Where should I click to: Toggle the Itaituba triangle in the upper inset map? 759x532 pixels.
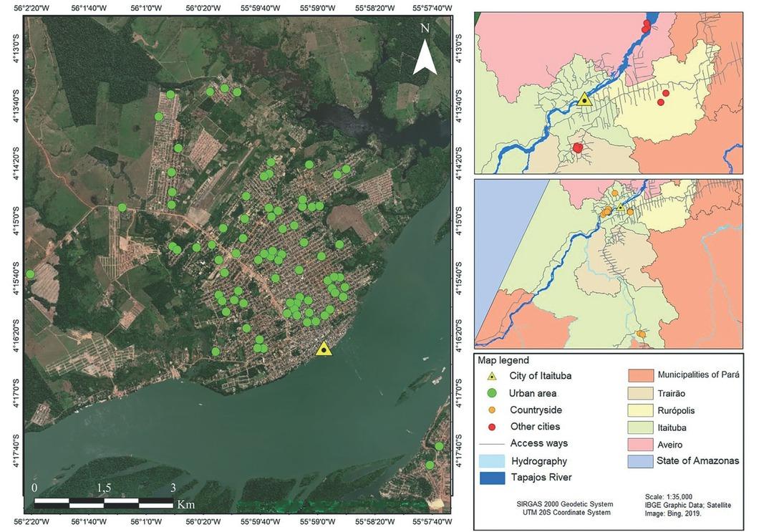point(584,101)
